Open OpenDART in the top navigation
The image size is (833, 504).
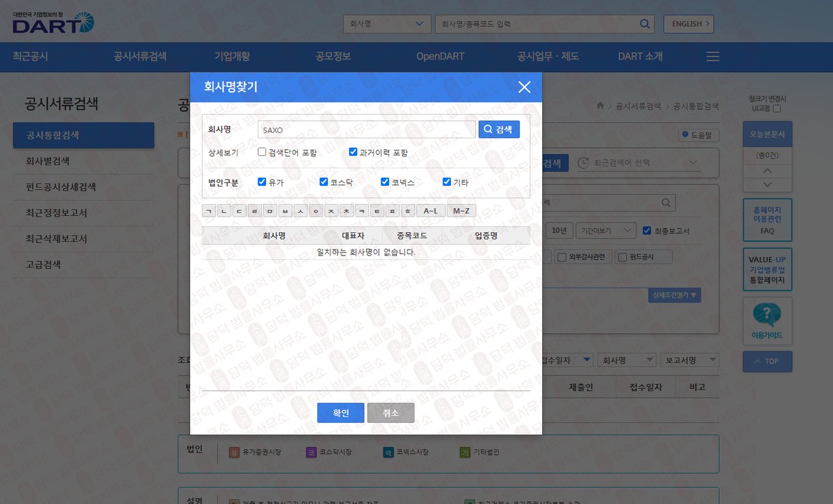[x=441, y=57]
